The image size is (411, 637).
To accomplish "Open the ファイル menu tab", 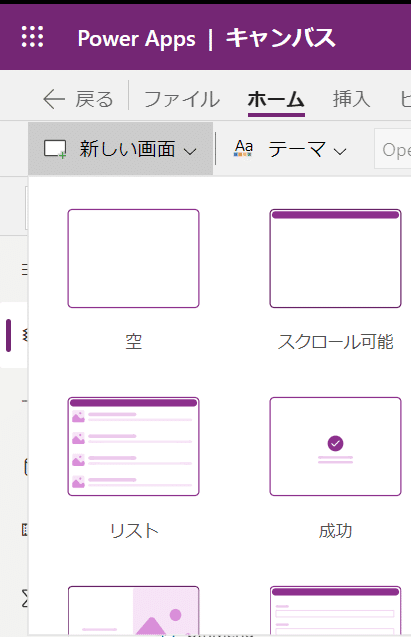I will click(182, 99).
